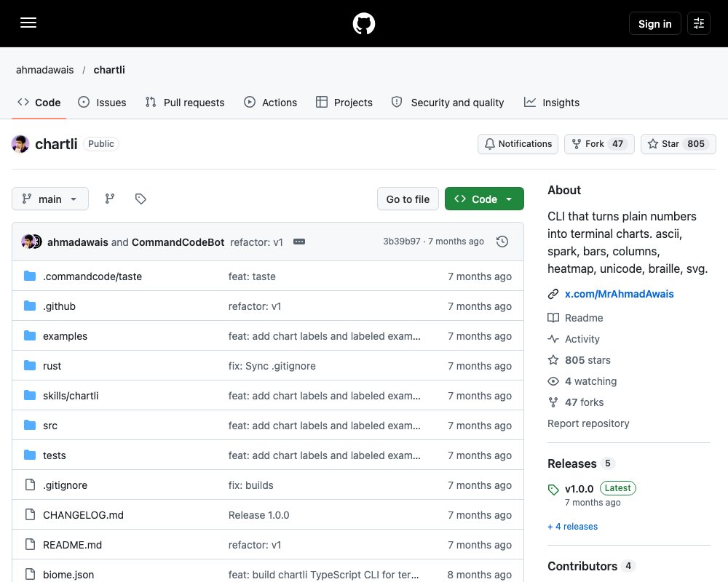
Task: Open the CommandCodeBot author link
Action: coord(178,242)
